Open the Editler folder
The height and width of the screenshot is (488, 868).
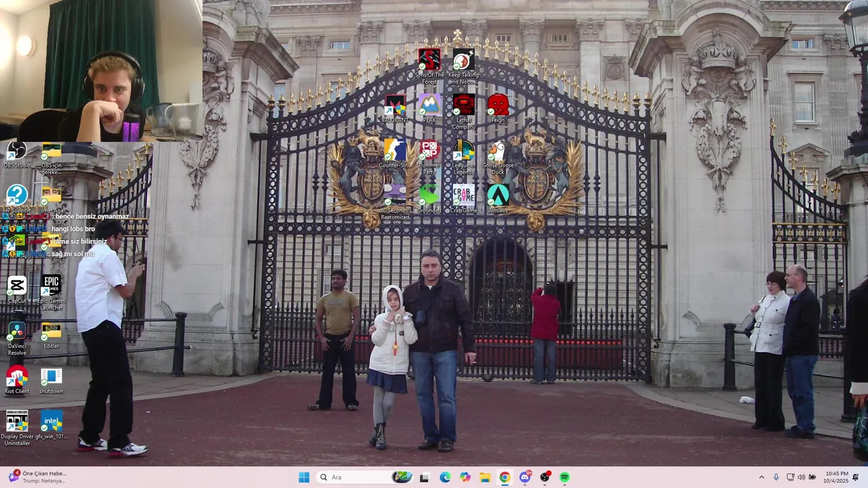[x=51, y=335]
